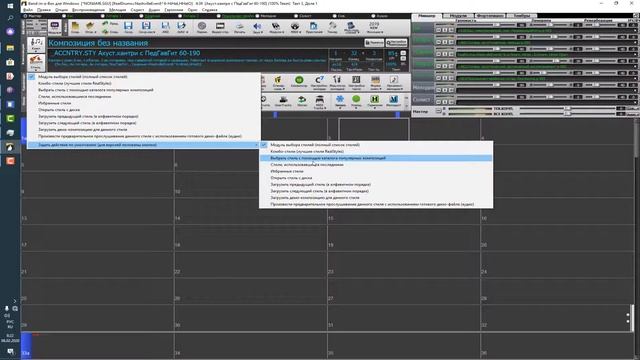
Task: Select the highlighted Выбрать стиль с помощью каталога submenu item
Action: pos(376,158)
